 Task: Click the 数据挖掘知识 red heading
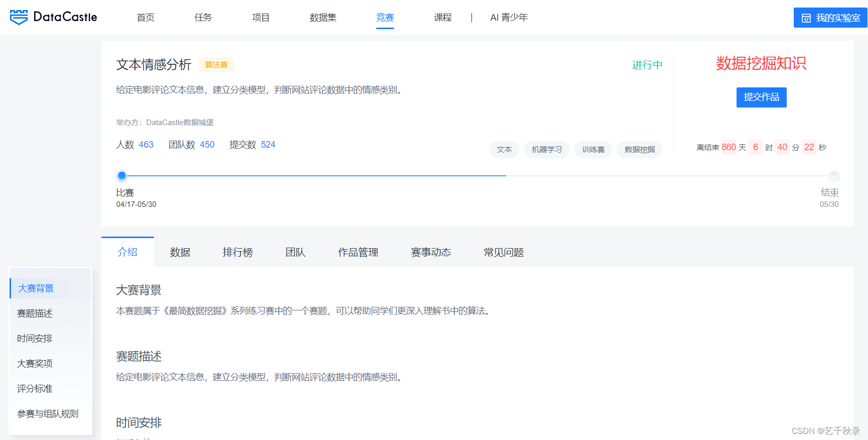[761, 63]
